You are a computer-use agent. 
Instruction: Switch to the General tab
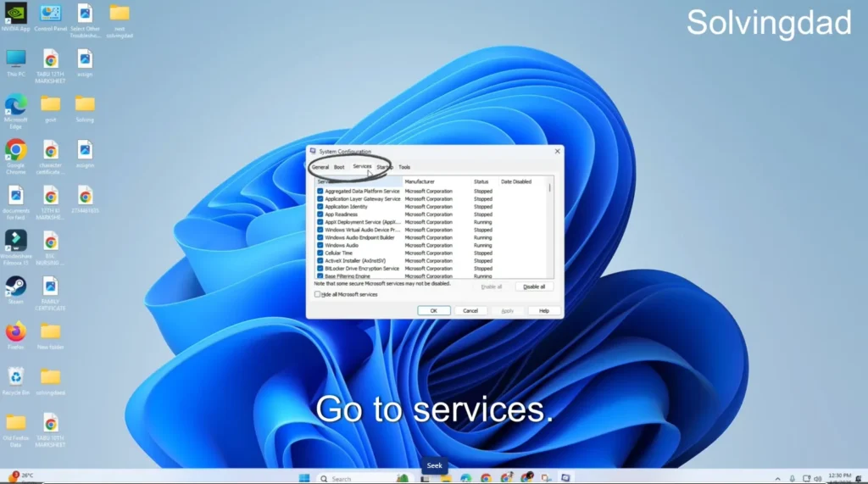coord(320,167)
